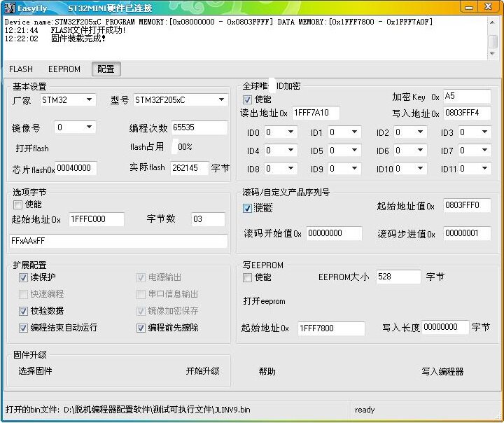
Task: Uncheck the 读保护 checkbox
Action: [x=23, y=277]
